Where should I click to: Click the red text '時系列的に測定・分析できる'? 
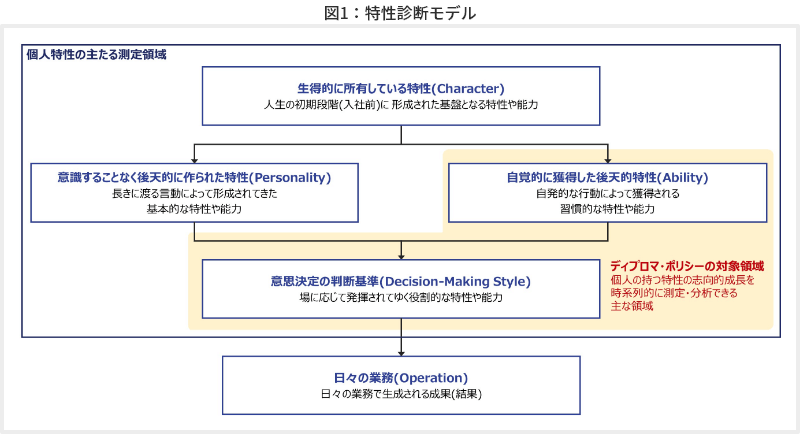[674, 293]
